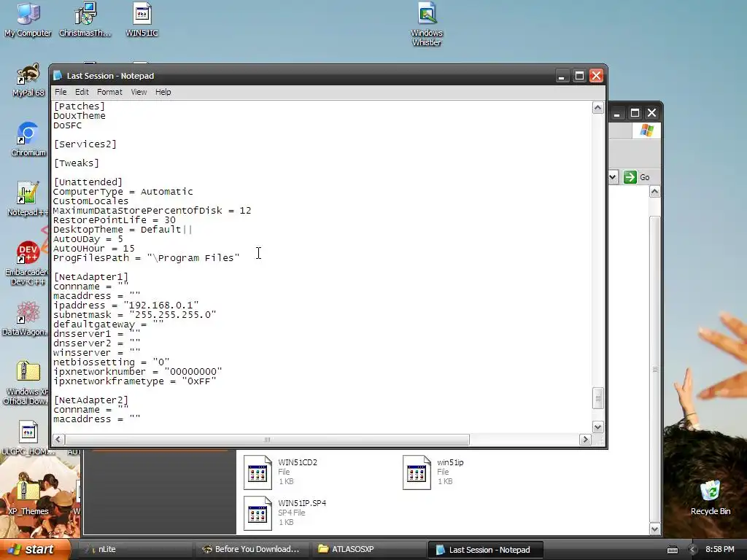Click Explorer window scroll down arrow
Image resolution: width=747 pixels, height=560 pixels.
coord(655,529)
